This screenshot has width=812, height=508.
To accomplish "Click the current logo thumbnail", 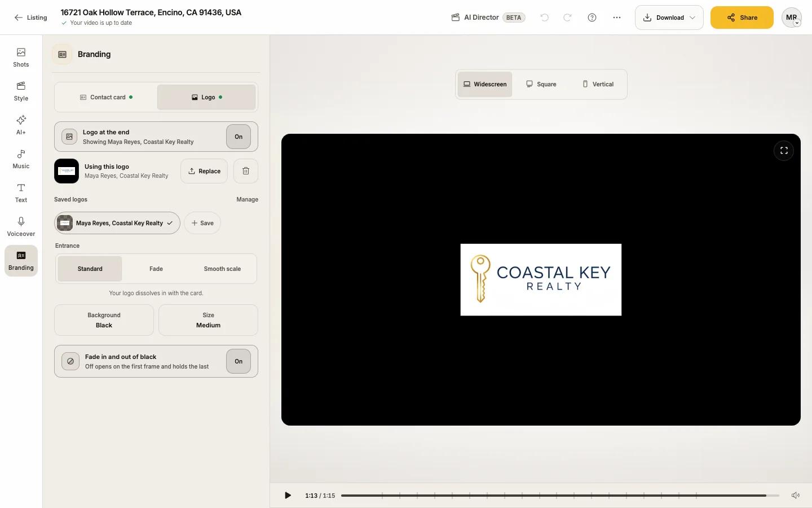I will pyautogui.click(x=67, y=171).
